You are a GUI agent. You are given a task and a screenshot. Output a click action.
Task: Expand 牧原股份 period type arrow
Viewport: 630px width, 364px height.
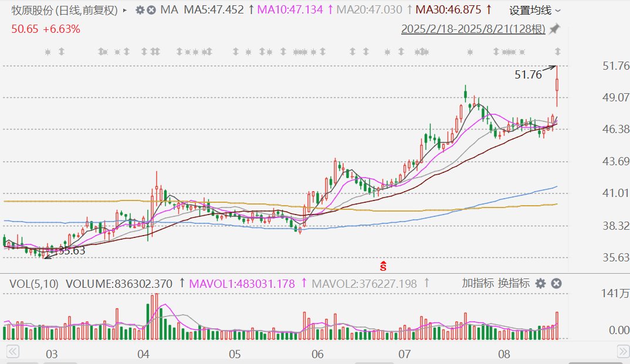124,11
